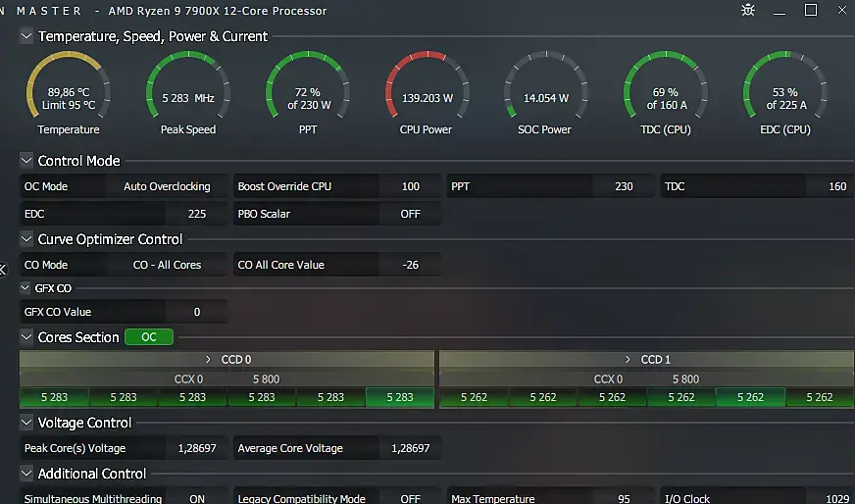855x504 pixels.
Task: Click GFX CO Value 0 field
Action: [196, 312]
